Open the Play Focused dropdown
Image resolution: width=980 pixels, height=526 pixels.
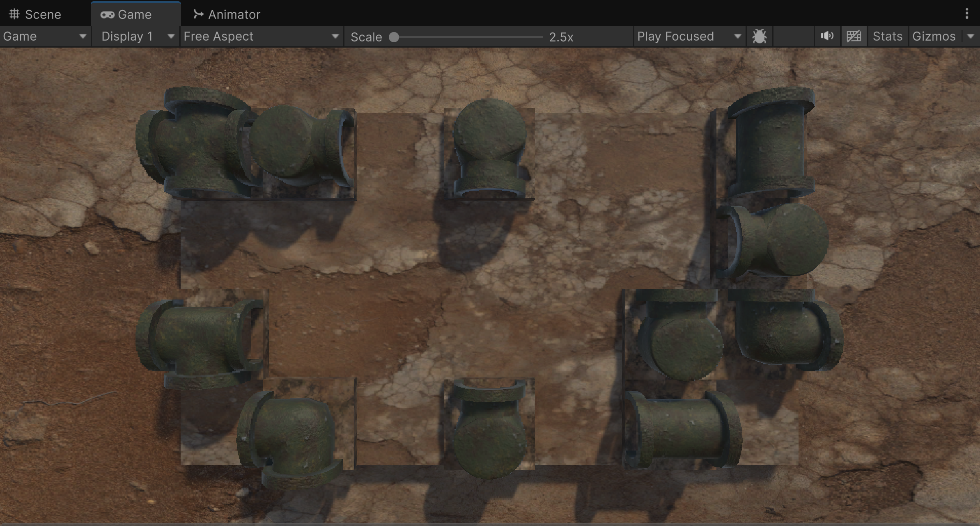[689, 37]
